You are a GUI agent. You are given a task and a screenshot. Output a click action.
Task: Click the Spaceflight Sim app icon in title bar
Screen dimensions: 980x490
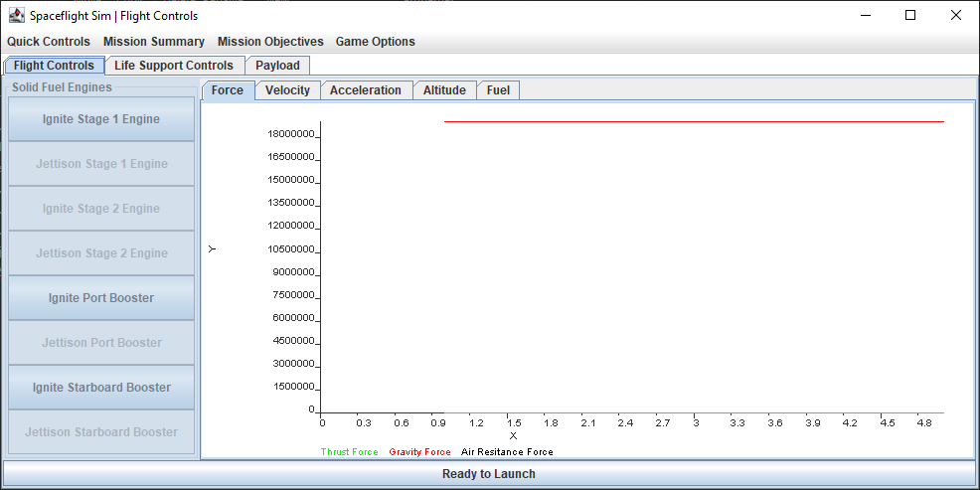pyautogui.click(x=17, y=16)
